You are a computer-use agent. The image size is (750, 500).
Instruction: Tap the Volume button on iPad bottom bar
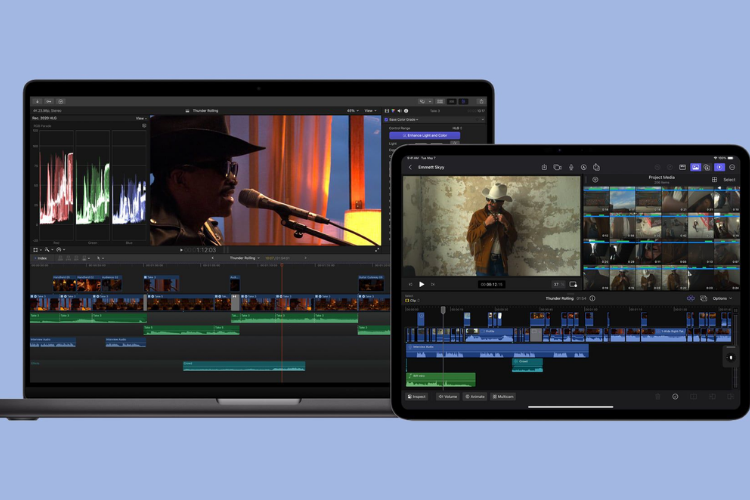(x=448, y=397)
